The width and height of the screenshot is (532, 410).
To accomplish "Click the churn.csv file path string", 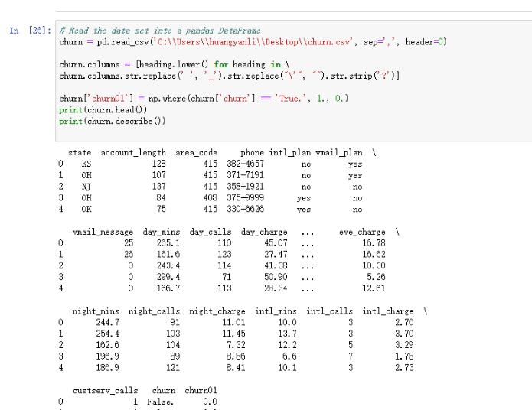I will pos(253,42).
